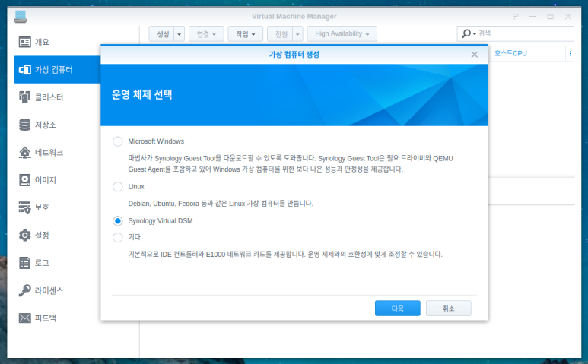Open the 네트워크 network icon
The height and width of the screenshot is (364, 588).
click(x=25, y=153)
